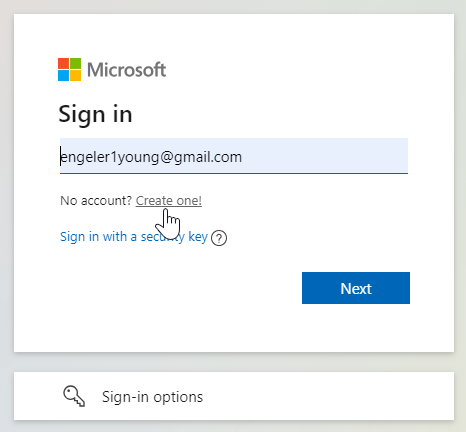Follow the Create one! link

coord(169,201)
